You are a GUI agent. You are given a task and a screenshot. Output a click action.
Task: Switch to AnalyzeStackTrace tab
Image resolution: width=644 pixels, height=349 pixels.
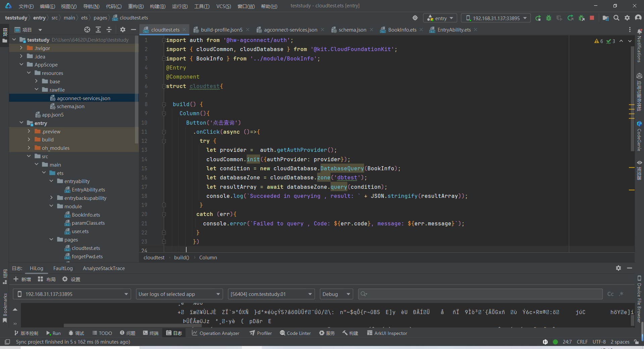pos(104,268)
